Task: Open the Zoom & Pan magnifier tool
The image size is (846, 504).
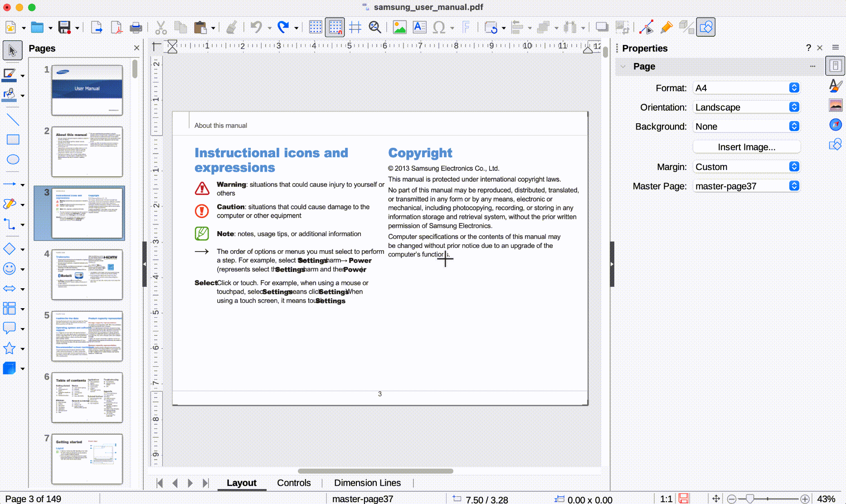Action: [375, 28]
